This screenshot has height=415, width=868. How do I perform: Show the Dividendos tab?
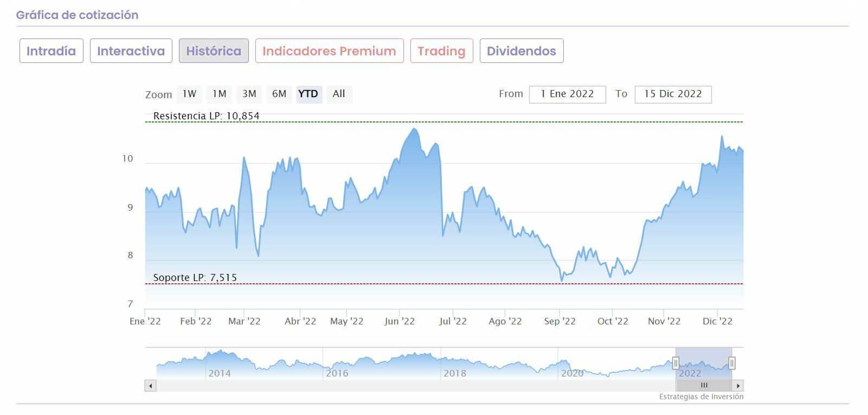point(521,51)
